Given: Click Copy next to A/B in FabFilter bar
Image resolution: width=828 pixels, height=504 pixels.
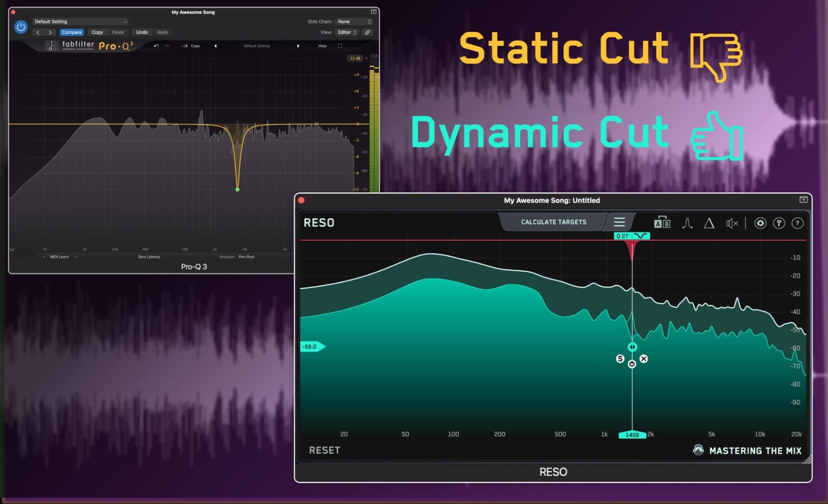Looking at the screenshot, I should pyautogui.click(x=196, y=46).
